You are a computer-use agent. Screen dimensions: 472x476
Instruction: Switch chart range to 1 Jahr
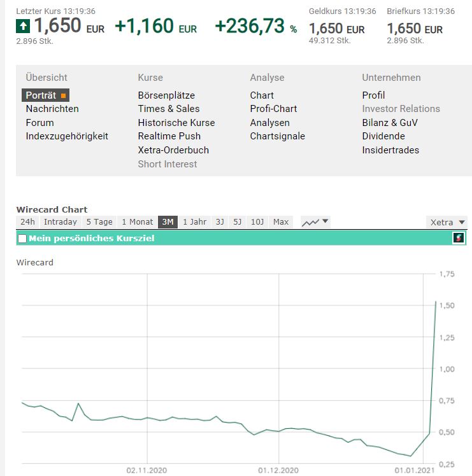pyautogui.click(x=194, y=222)
